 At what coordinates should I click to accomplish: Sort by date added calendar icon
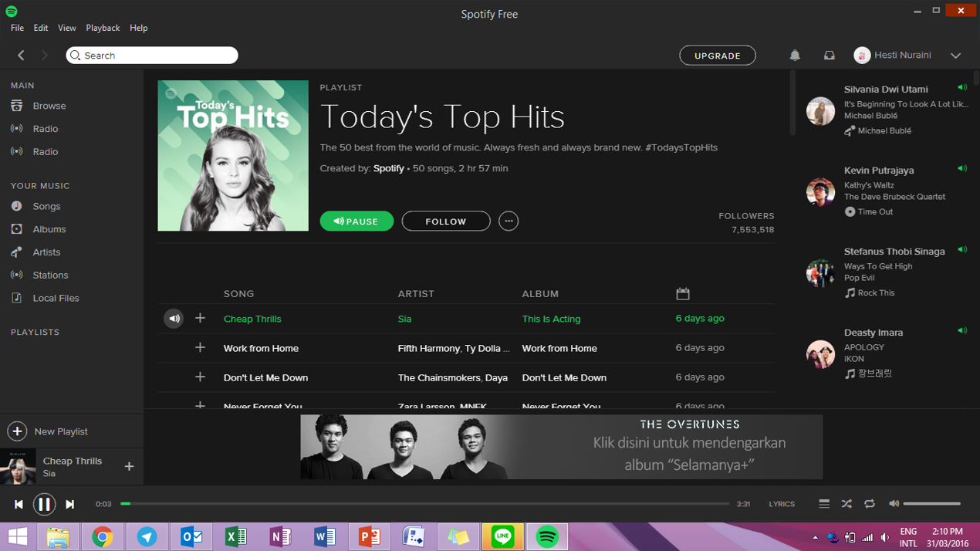tap(682, 294)
